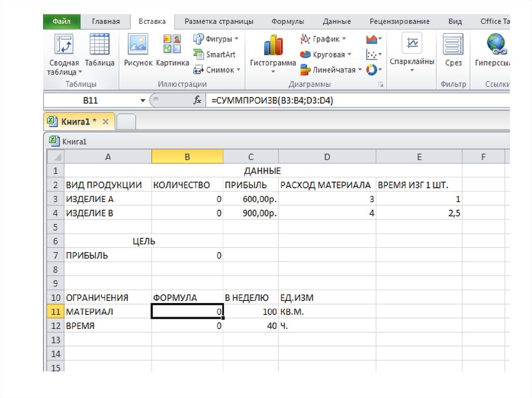The width and height of the screenshot is (532, 398).
Task: Open a new blank document tab
Action: point(126,122)
